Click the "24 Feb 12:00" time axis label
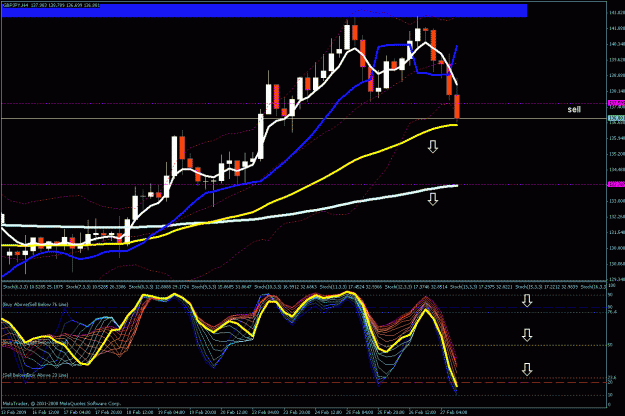The height and width of the screenshot is (416, 625). click(328, 412)
